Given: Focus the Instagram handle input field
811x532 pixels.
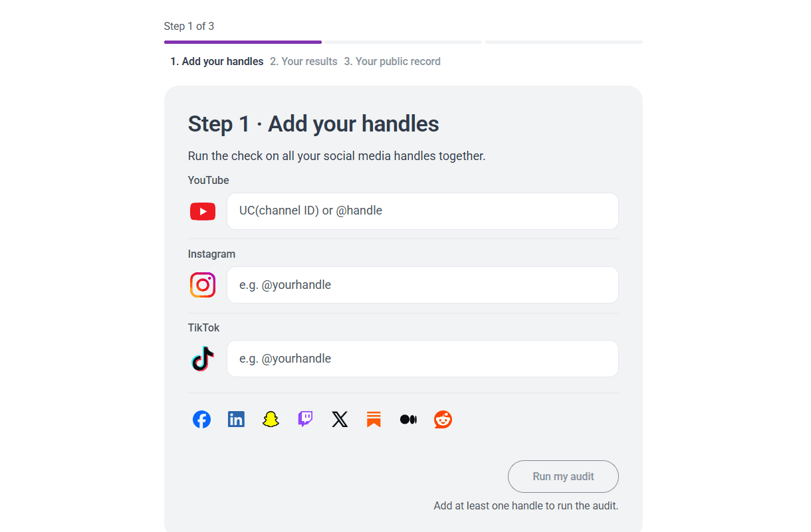Looking at the screenshot, I should [423, 285].
